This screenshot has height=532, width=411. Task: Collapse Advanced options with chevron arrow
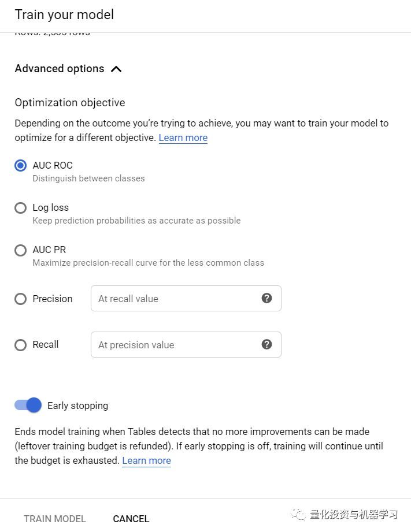coord(116,69)
